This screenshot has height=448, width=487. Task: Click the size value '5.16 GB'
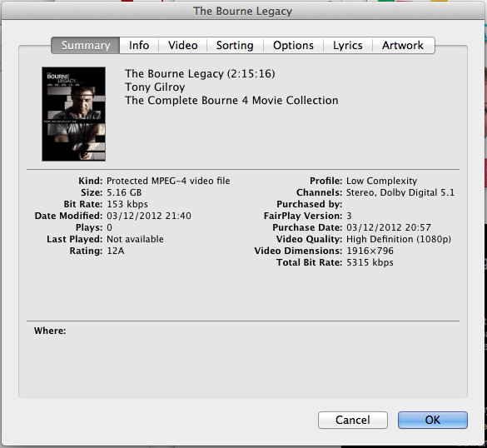pos(124,192)
